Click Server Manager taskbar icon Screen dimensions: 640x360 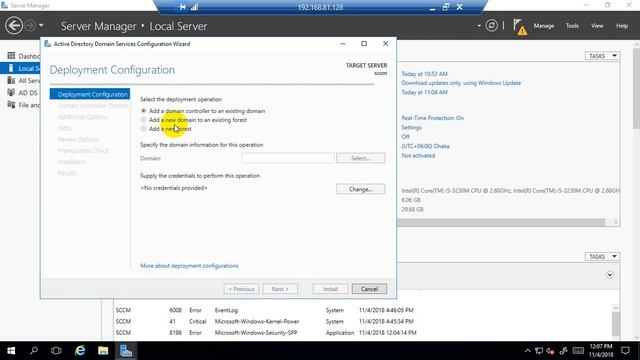point(126,351)
